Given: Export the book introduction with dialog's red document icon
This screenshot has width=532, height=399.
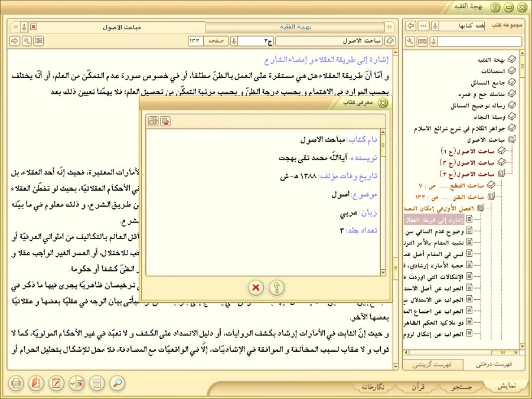Looking at the screenshot, I should [165, 121].
